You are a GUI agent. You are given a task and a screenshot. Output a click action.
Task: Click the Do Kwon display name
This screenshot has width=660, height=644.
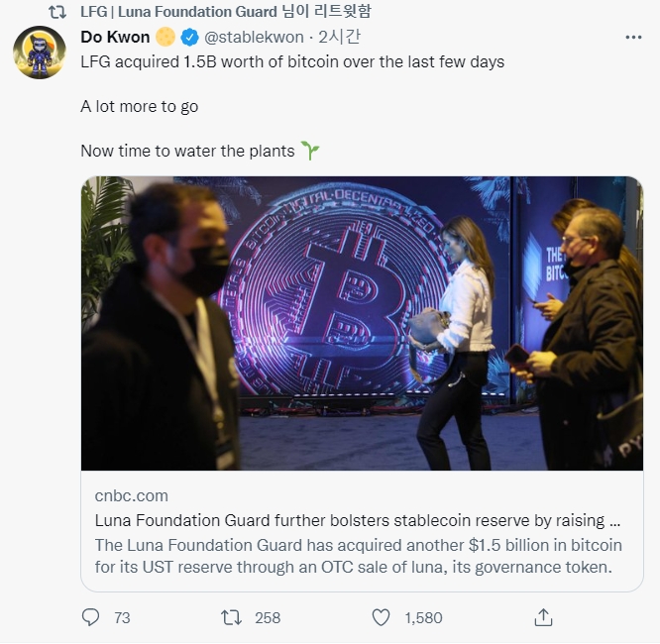(115, 38)
